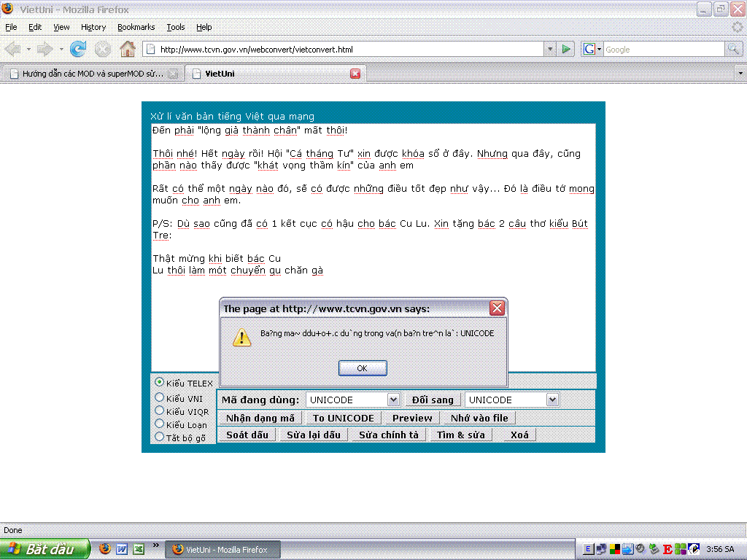Open the File menu
The width and height of the screenshot is (747, 560).
(x=11, y=27)
